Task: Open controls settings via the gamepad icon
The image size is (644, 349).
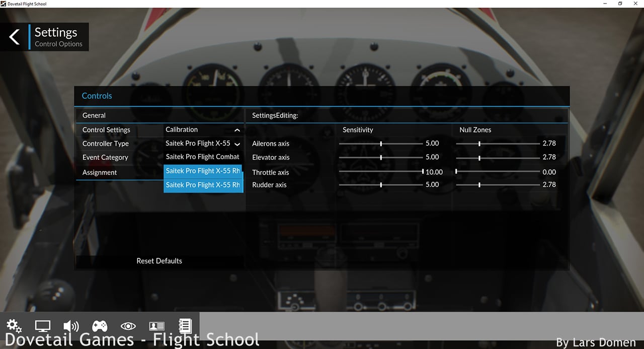Action: [x=100, y=326]
